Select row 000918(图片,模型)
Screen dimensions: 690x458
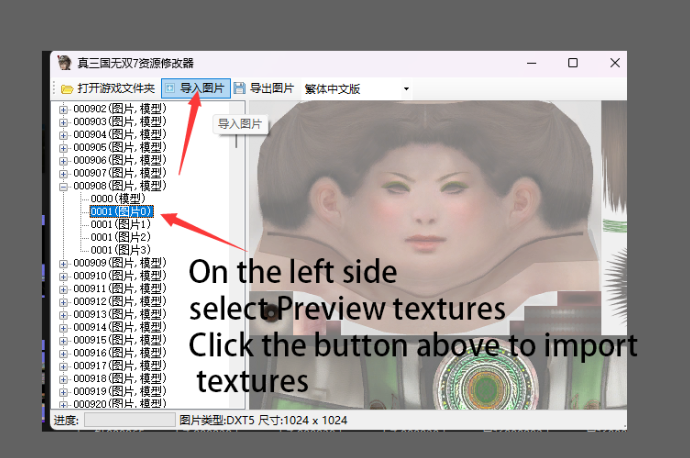point(120,378)
